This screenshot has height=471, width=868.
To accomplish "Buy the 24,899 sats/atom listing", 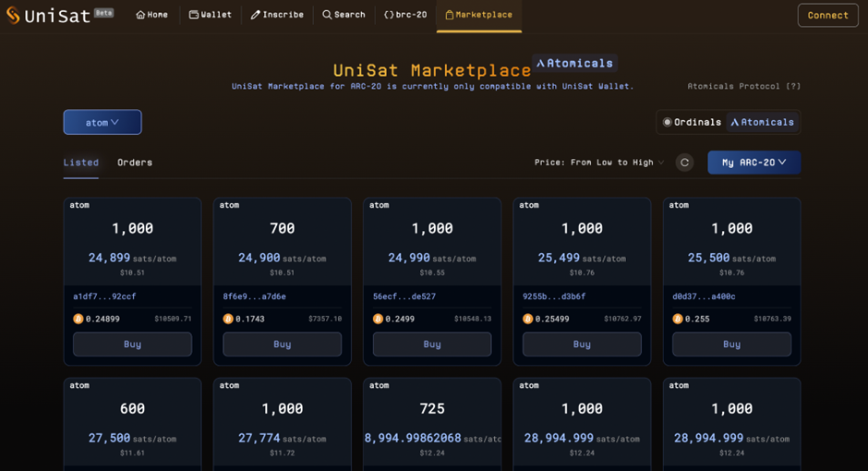I will (132, 344).
